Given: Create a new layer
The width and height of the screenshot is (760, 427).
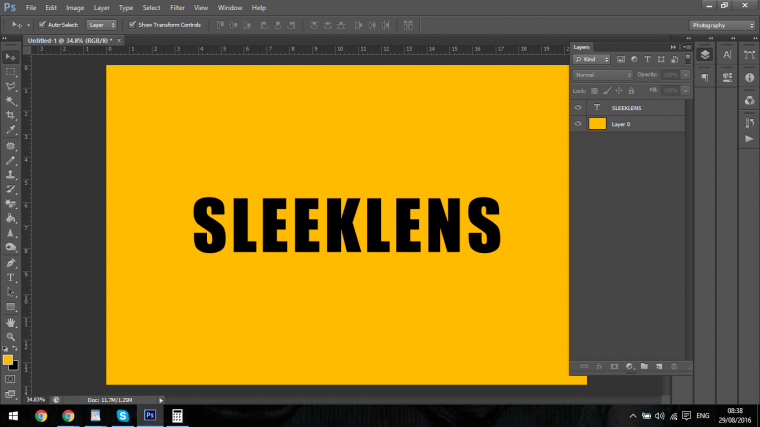Looking at the screenshot, I should click(659, 366).
